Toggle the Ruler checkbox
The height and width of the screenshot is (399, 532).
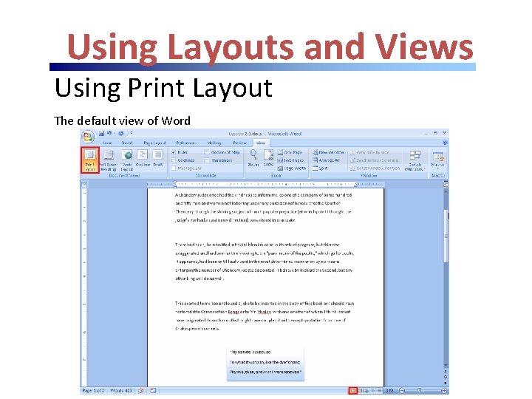174,152
